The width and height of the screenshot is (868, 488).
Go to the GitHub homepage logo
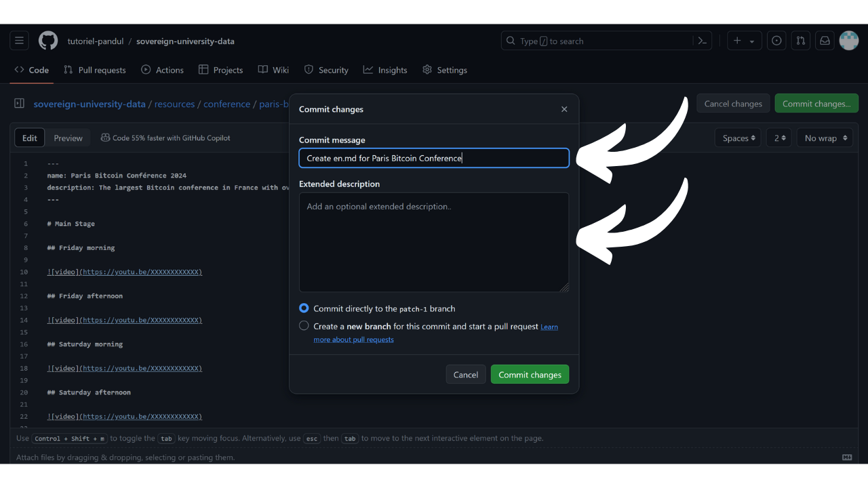[48, 41]
